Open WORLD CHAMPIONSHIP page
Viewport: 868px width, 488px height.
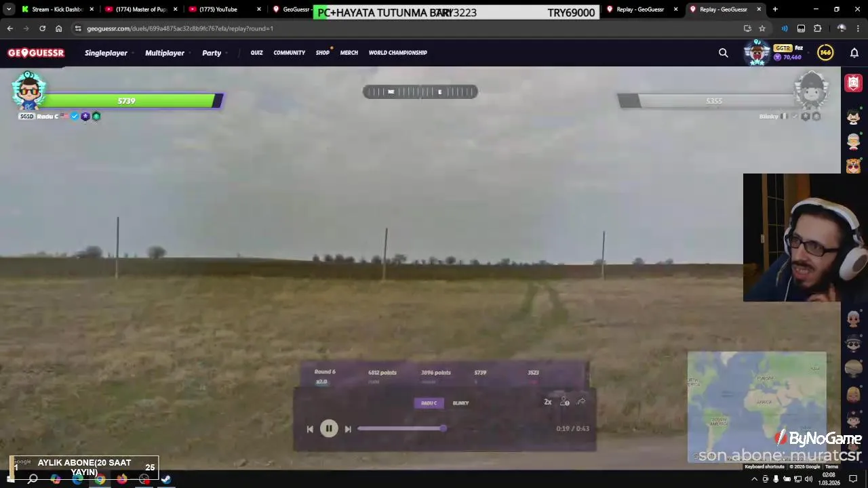tap(398, 53)
